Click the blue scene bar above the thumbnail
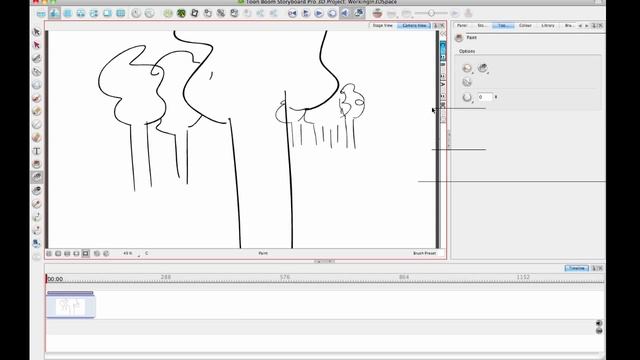The height and width of the screenshot is (360, 640). 70,293
